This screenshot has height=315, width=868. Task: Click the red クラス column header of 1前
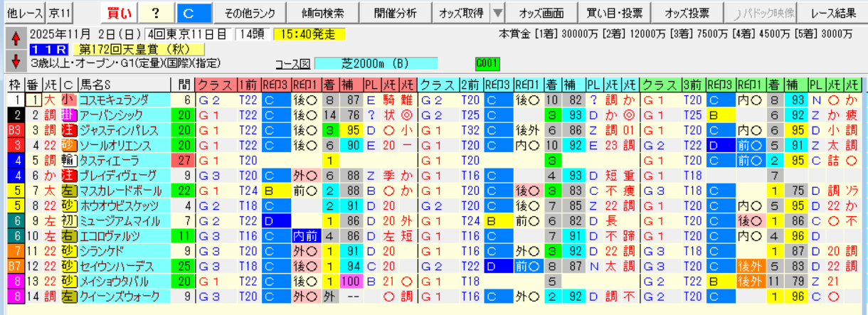216,85
